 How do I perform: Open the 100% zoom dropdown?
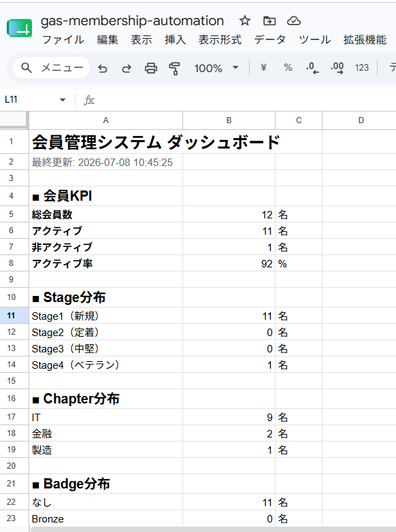coord(216,68)
